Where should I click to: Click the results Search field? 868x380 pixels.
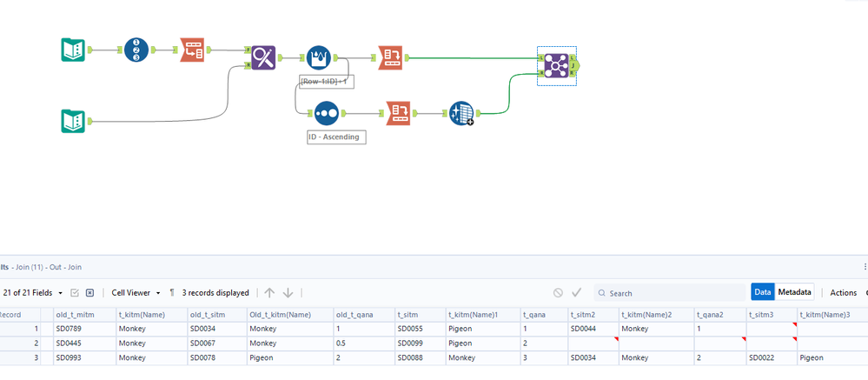(x=670, y=292)
